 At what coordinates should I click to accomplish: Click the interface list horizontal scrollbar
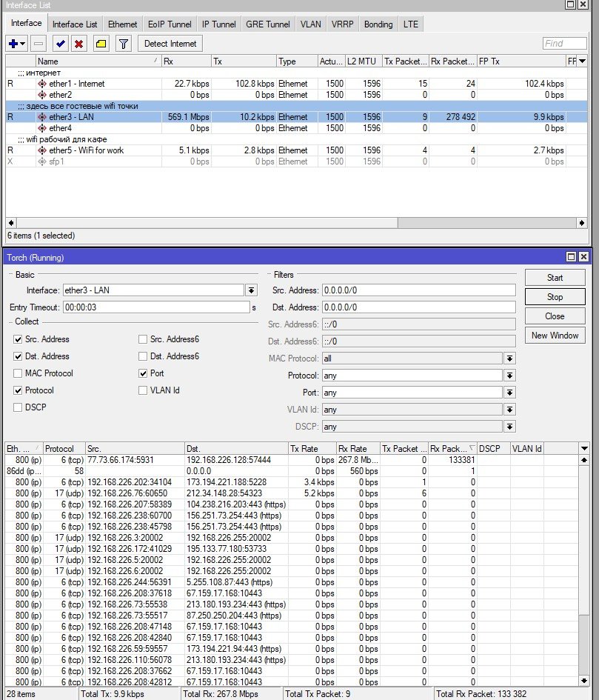pyautogui.click(x=296, y=222)
